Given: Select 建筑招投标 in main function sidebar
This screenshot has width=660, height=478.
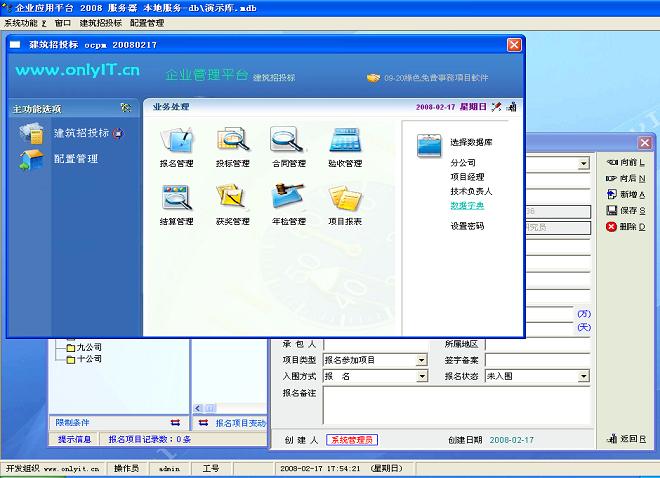Looking at the screenshot, I should pyautogui.click(x=81, y=133).
